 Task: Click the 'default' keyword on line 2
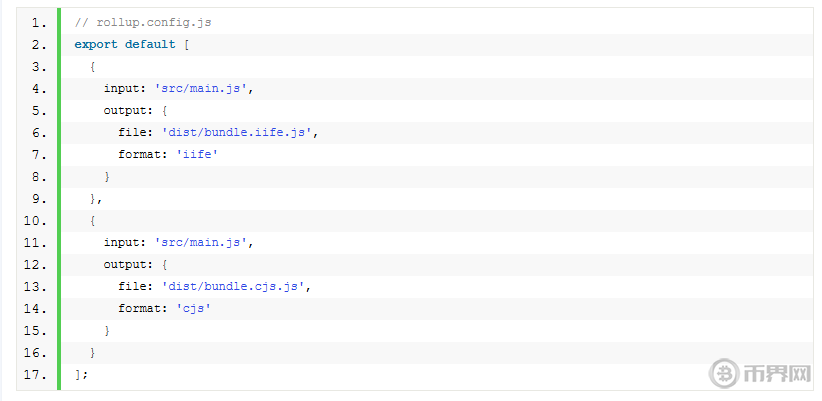point(150,44)
